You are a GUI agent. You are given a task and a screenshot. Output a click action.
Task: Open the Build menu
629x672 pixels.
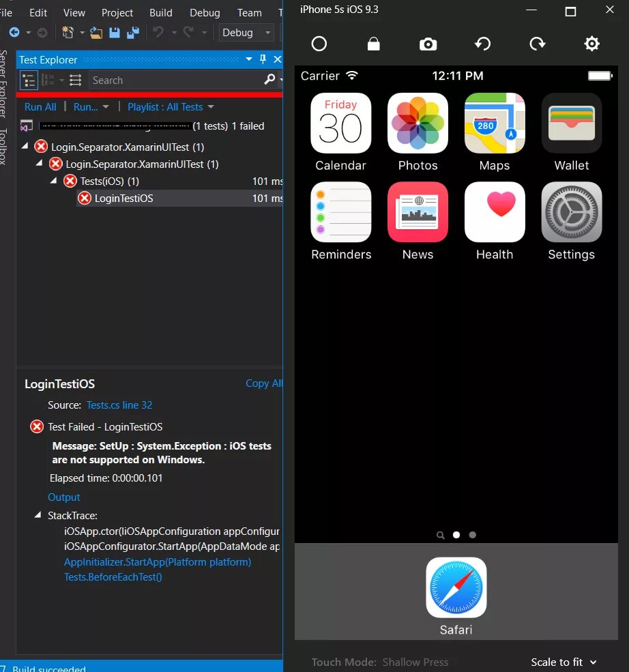click(161, 13)
